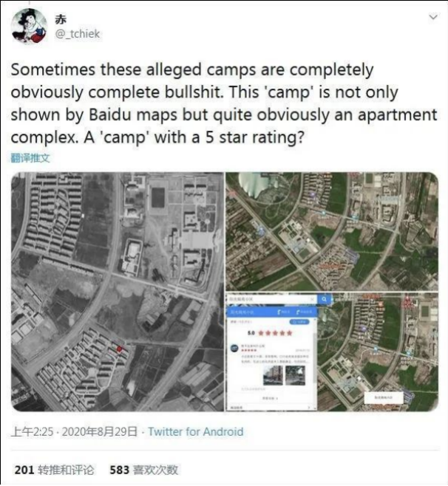The image size is (448, 486).
Task: Open the black-and-white satellite image
Action: [x=117, y=292]
